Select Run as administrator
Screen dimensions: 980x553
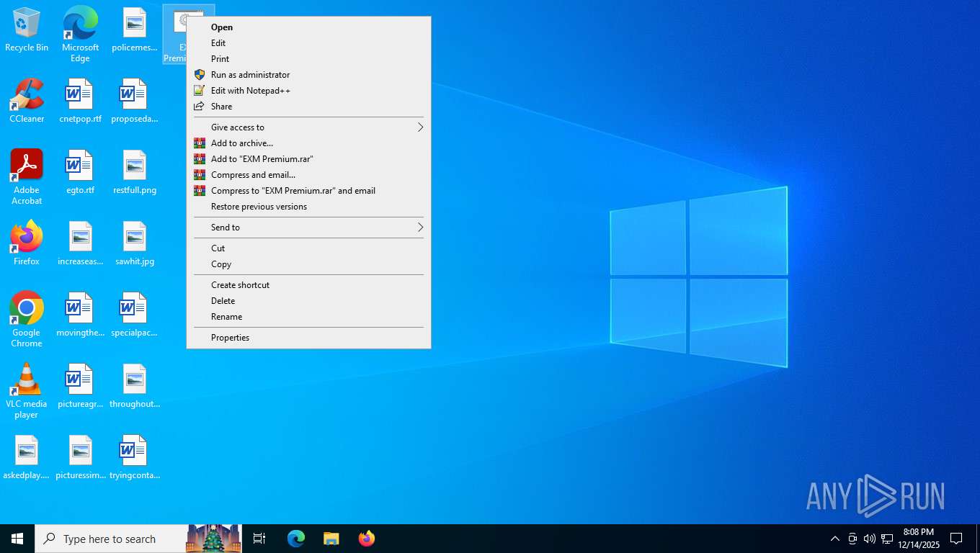pos(308,75)
